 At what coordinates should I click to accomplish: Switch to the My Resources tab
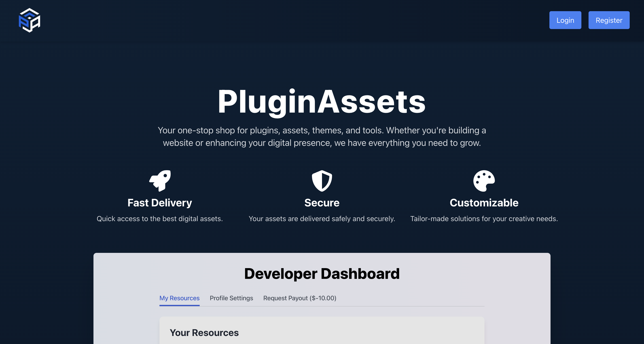180,298
